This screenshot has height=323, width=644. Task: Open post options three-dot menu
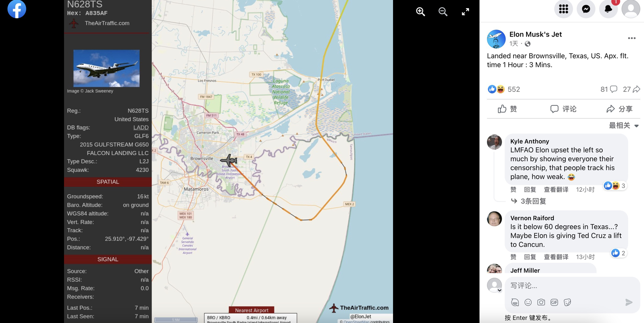[631, 38]
